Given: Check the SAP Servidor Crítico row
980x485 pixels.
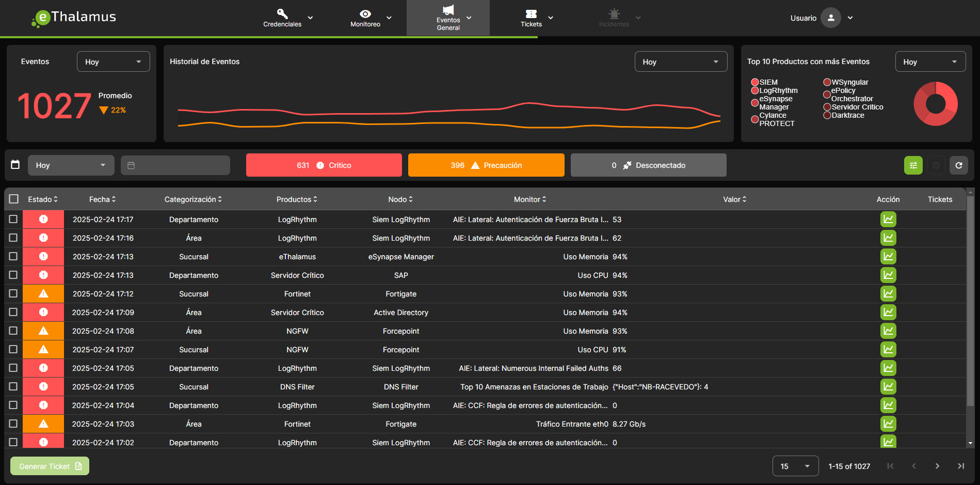Looking at the screenshot, I should tap(13, 275).
